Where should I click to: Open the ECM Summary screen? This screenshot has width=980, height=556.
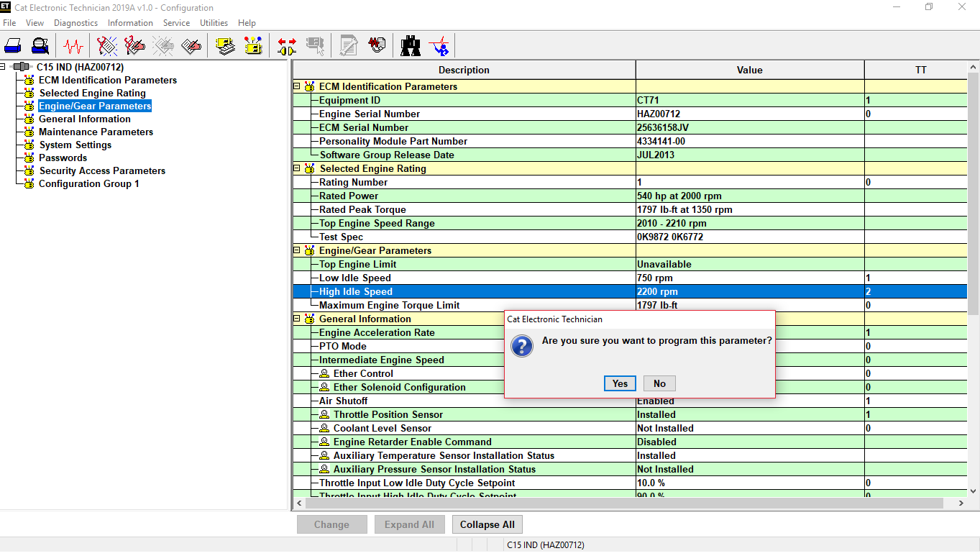[224, 45]
